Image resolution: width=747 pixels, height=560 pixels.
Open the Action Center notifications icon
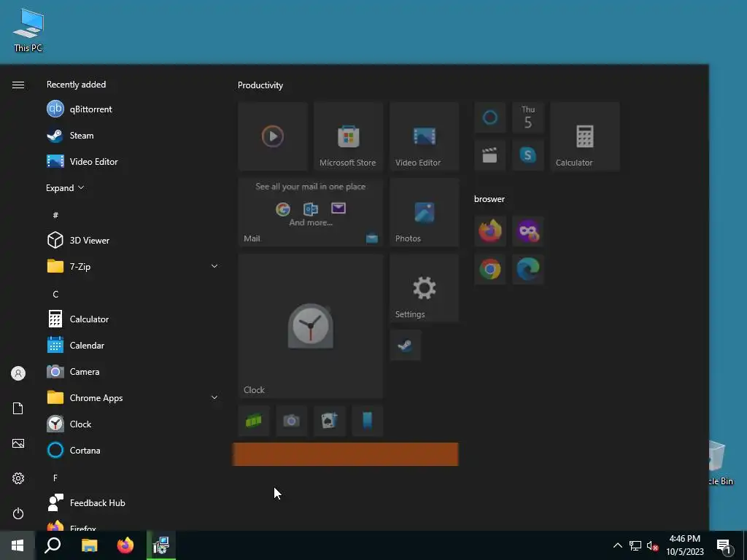coord(724,545)
